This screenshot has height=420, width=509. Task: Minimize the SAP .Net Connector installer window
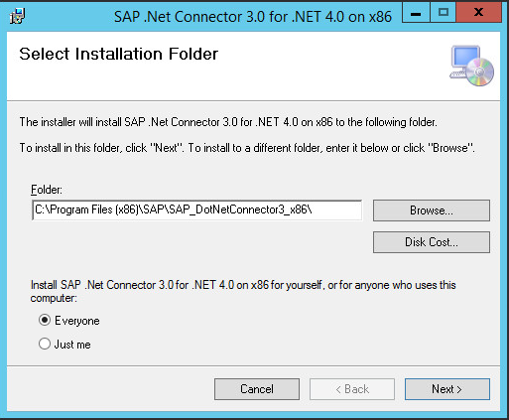[x=416, y=13]
